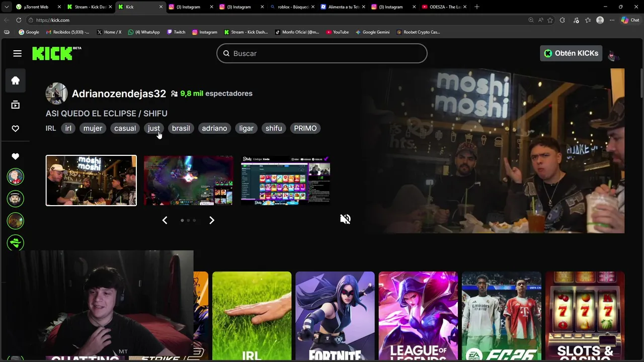The width and height of the screenshot is (644, 362).
Task: Open the Twitch bookmark
Action: (x=176, y=32)
